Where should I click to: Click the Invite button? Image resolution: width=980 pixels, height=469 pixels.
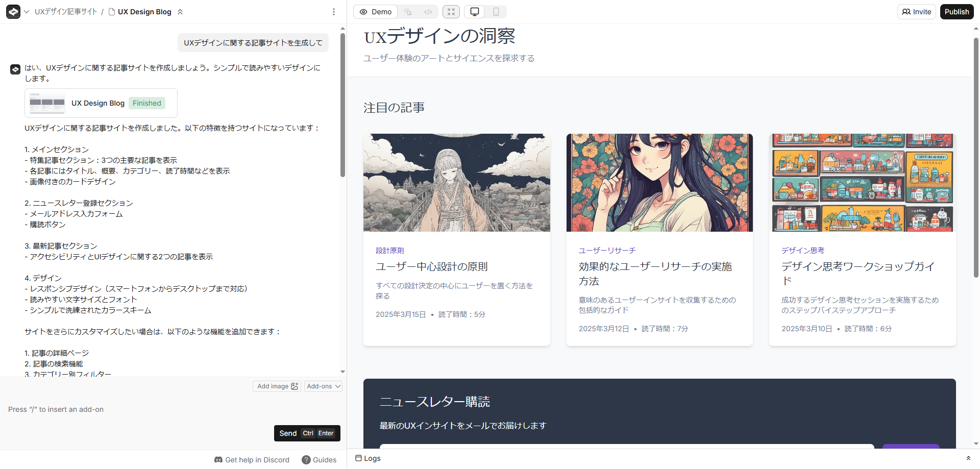[917, 12]
